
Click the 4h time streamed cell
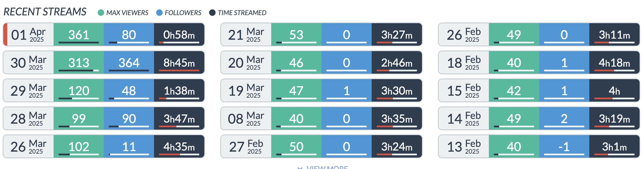pyautogui.click(x=614, y=90)
